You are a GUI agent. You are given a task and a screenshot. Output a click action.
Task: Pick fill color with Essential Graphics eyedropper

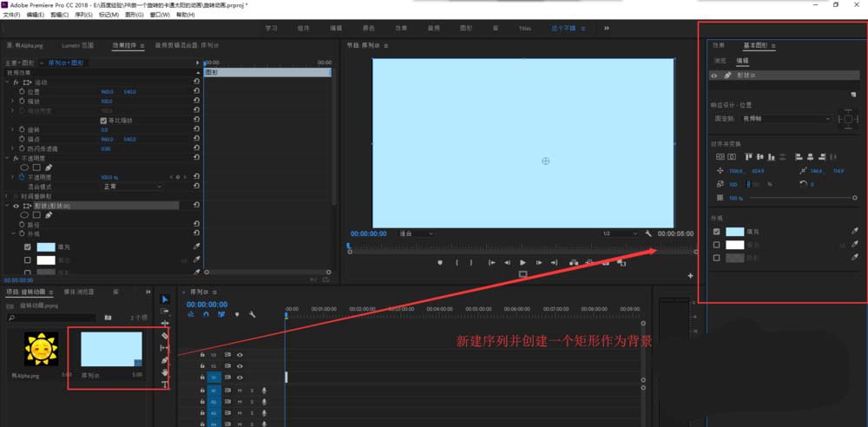coord(855,232)
